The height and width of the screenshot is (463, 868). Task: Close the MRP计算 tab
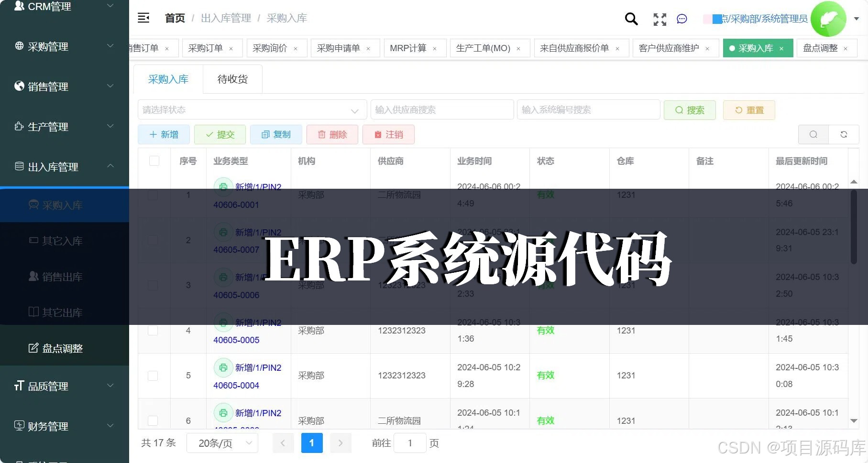tap(435, 49)
